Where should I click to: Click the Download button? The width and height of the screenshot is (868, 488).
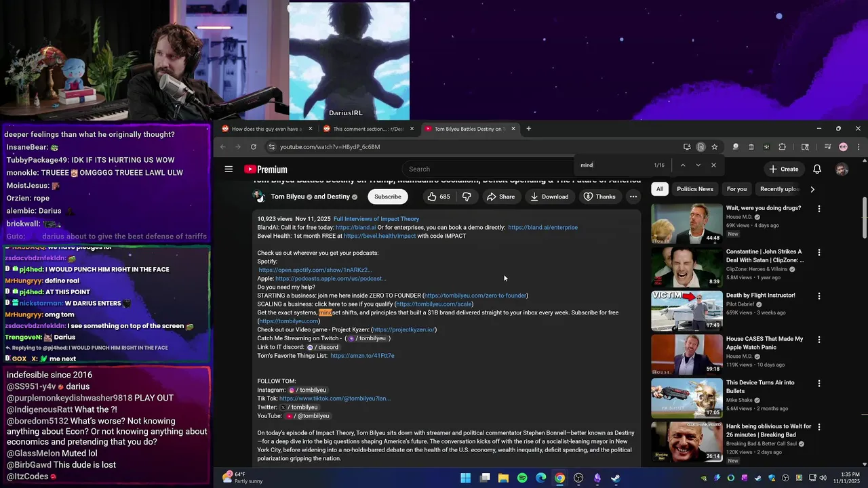[549, 197]
